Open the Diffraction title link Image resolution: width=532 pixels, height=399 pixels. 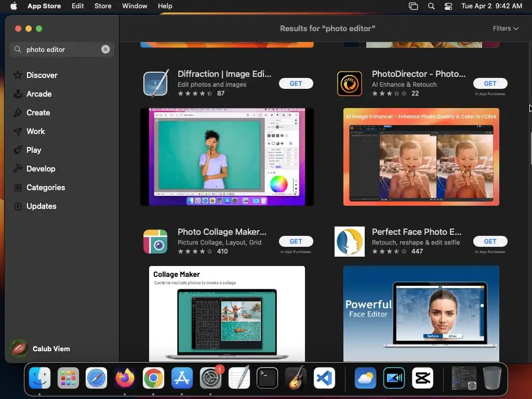[224, 74]
